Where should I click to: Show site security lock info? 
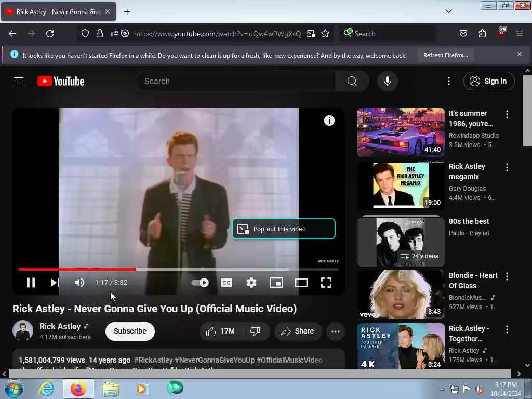coord(99,33)
